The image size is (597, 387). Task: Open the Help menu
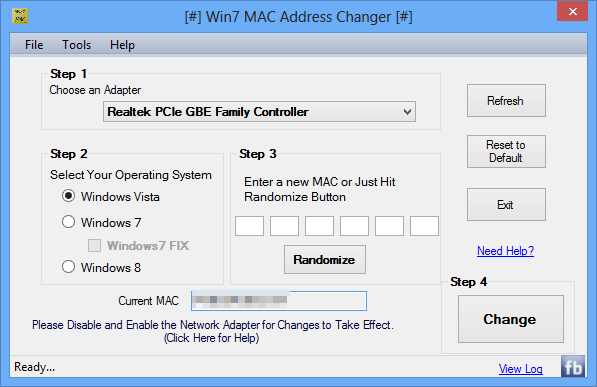tap(122, 45)
